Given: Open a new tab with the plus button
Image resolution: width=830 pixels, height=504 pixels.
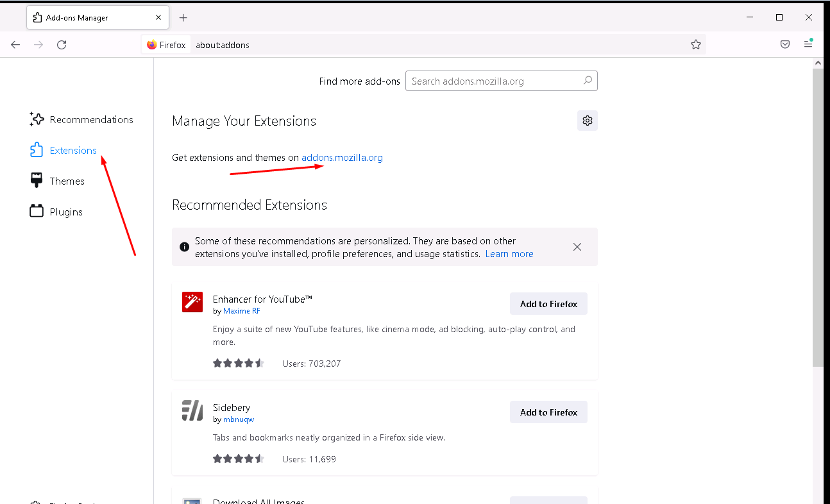Looking at the screenshot, I should (183, 18).
